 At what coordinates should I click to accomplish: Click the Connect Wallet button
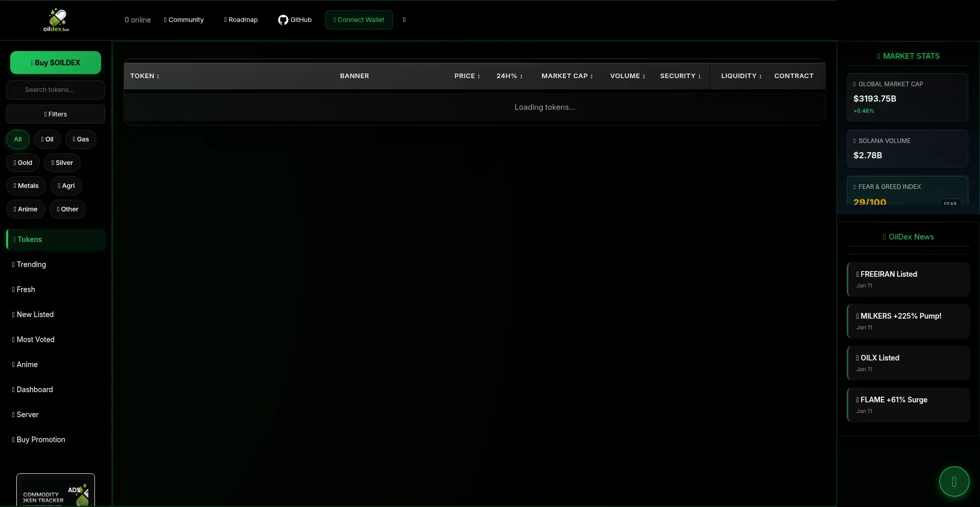(x=359, y=20)
